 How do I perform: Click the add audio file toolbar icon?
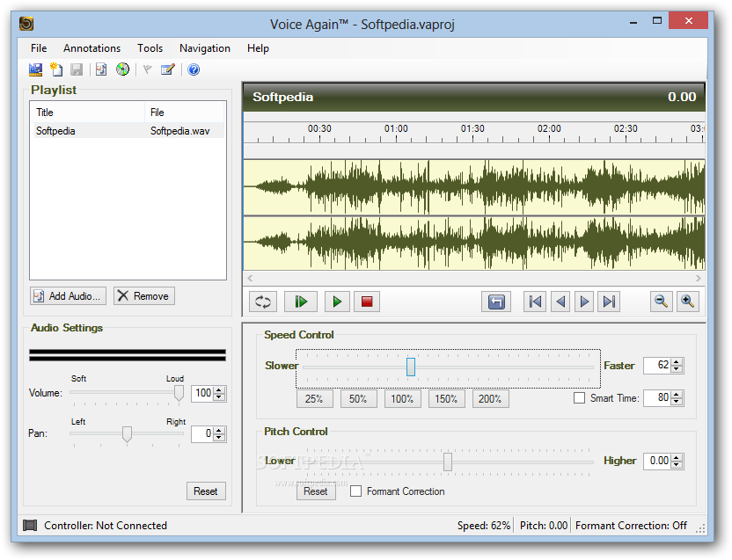pyautogui.click(x=101, y=69)
